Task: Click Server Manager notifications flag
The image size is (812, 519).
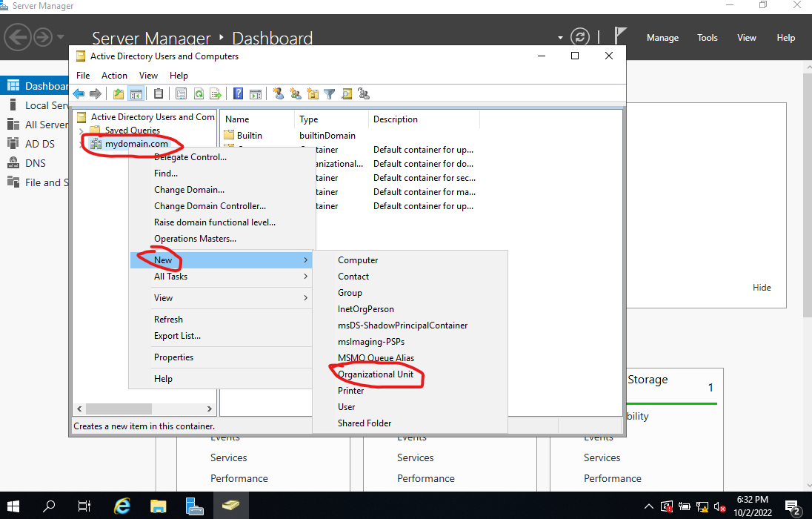Action: click(620, 36)
